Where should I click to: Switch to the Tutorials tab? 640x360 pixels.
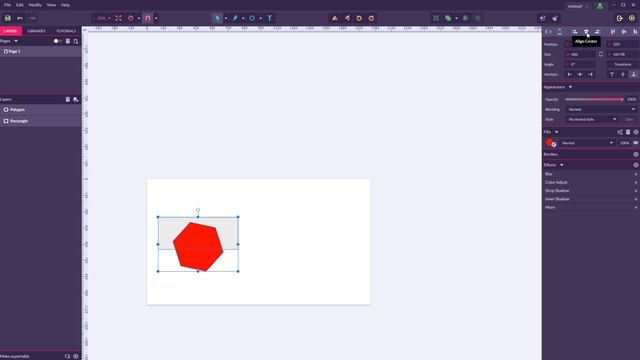pos(66,31)
